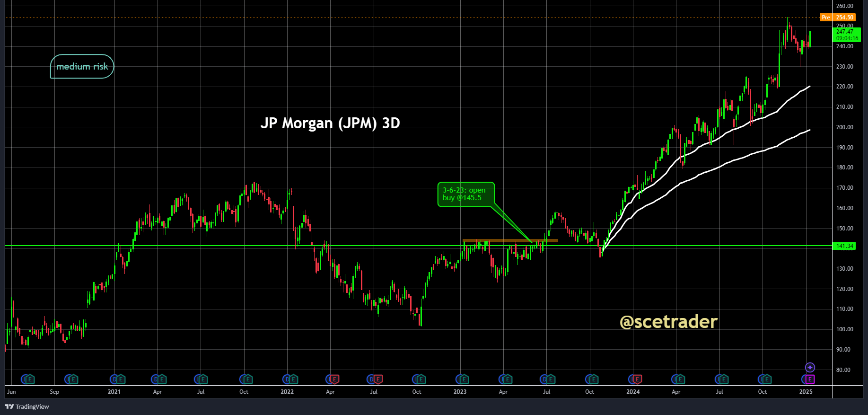
Task: Open the green earnings icon at Oct 2021
Action: pos(247,379)
